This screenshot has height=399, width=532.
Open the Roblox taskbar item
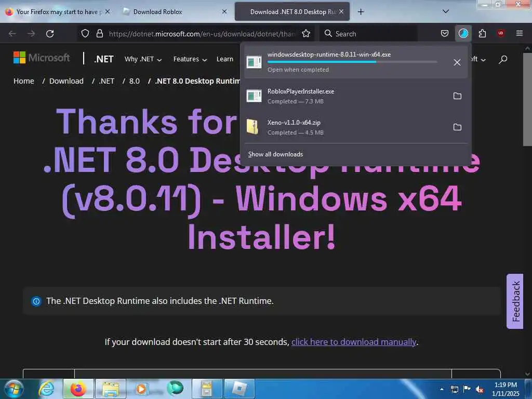click(x=240, y=389)
